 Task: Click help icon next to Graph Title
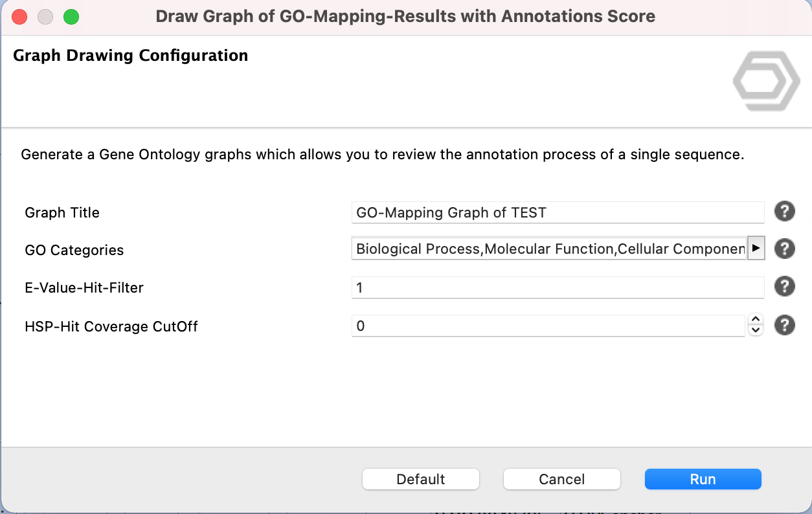784,212
